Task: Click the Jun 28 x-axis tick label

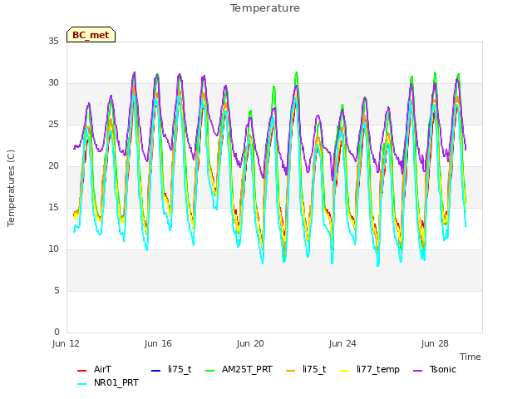Action: point(435,343)
